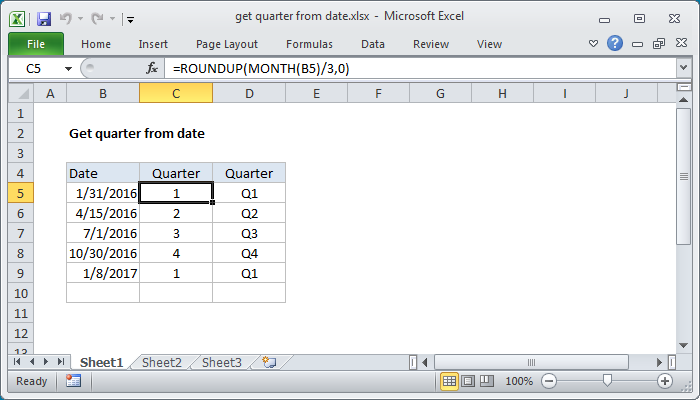This screenshot has width=700, height=400.
Task: Switch to Page Layout view
Action: coord(469,381)
